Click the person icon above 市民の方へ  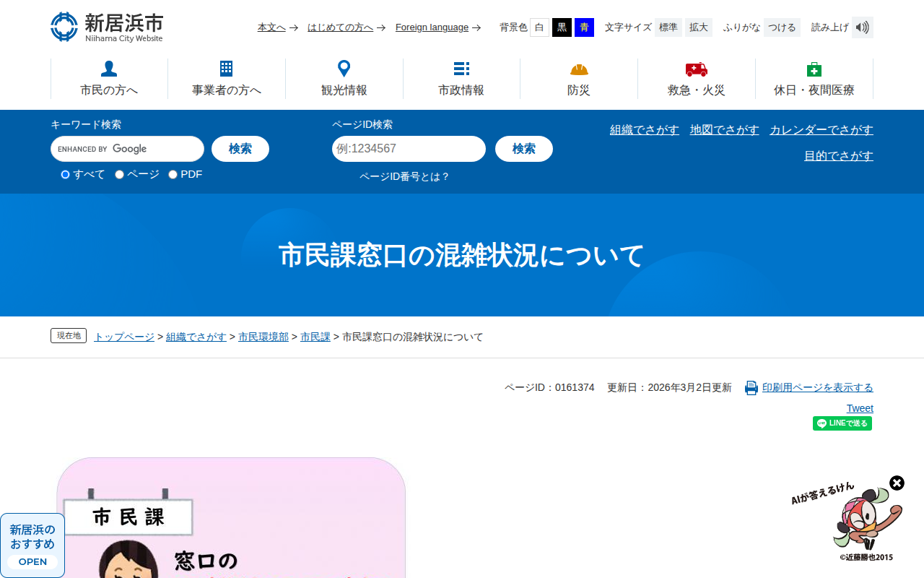click(109, 69)
